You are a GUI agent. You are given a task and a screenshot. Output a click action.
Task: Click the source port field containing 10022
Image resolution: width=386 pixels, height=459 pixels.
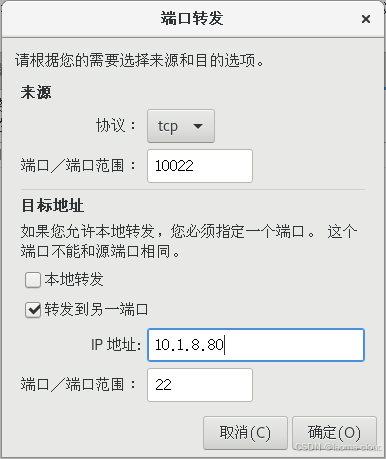200,166
